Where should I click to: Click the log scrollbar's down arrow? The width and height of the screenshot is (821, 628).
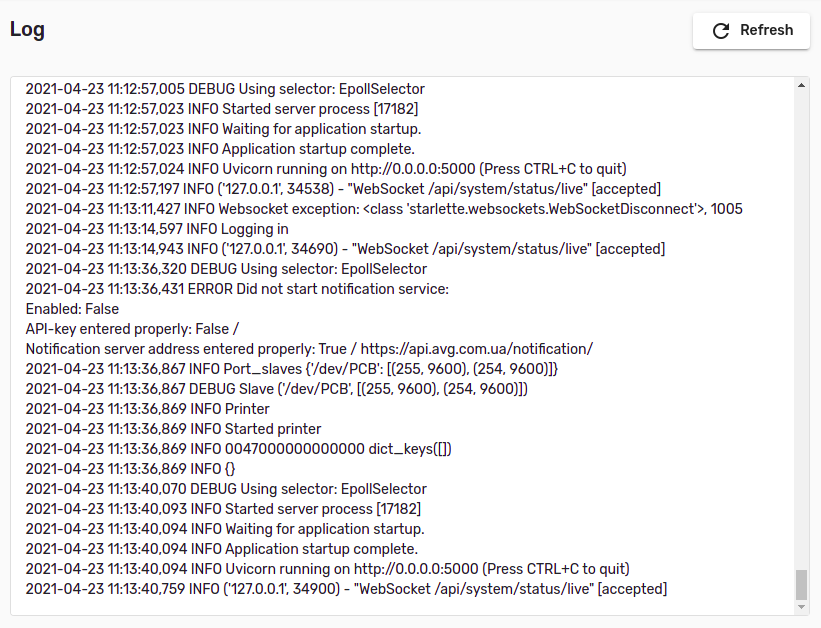[801, 607]
